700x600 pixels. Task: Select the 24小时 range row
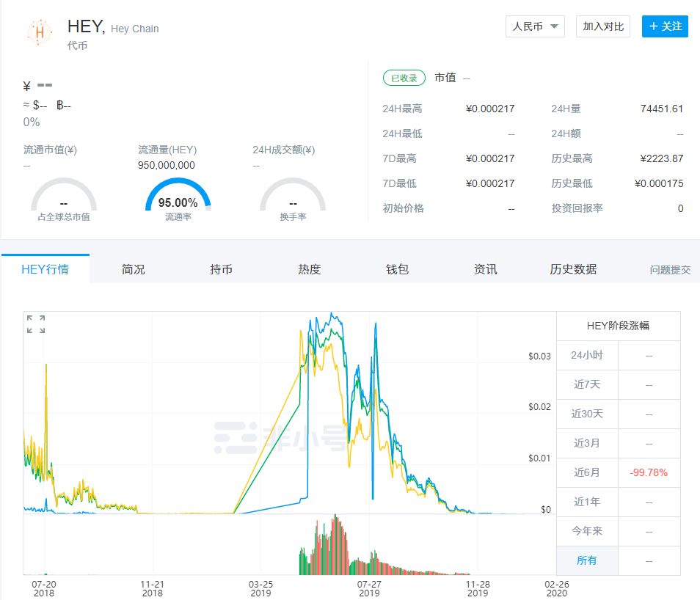point(619,355)
